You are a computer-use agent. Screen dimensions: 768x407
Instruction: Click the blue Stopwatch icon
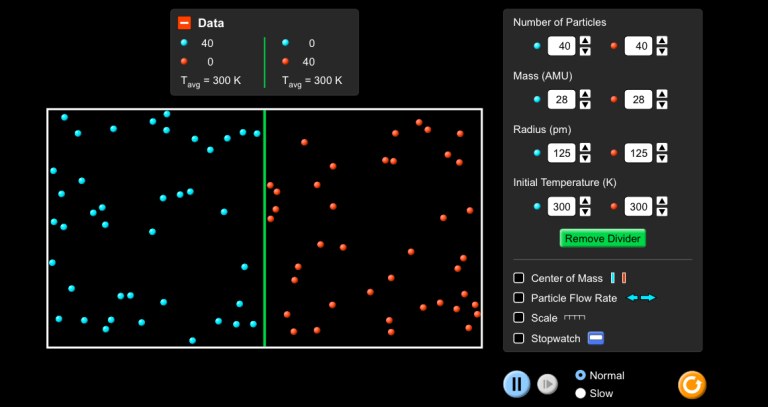[596, 338]
